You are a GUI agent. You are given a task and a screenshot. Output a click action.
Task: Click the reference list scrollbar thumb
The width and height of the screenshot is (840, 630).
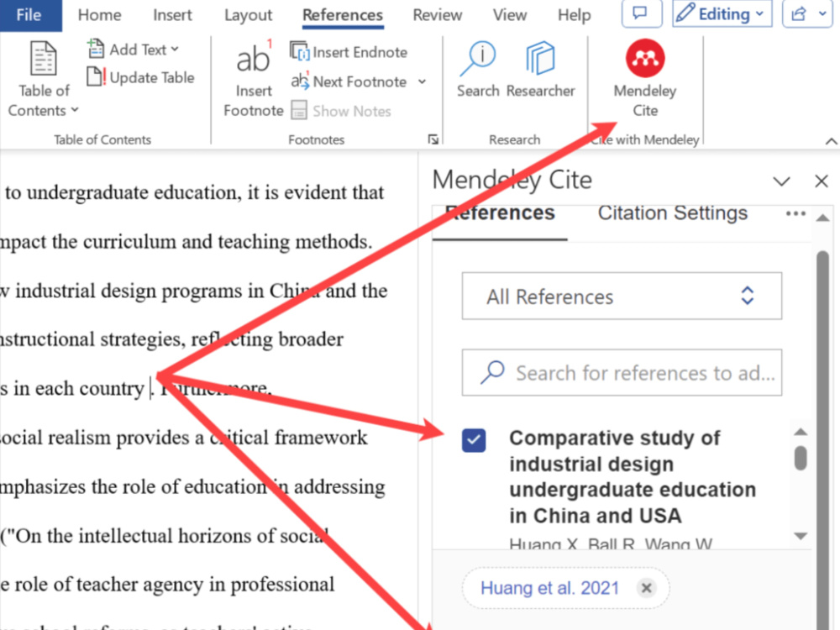click(801, 458)
